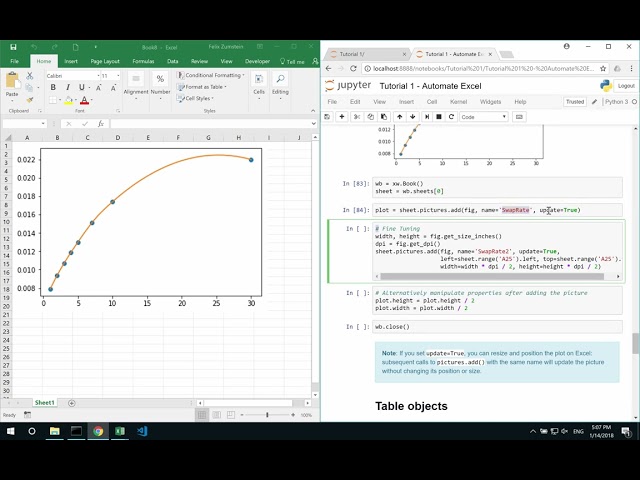This screenshot has height=480, width=640.
Task: Click the notebook title 'Tutorial 1 - Automate Excel'
Action: click(x=430, y=86)
